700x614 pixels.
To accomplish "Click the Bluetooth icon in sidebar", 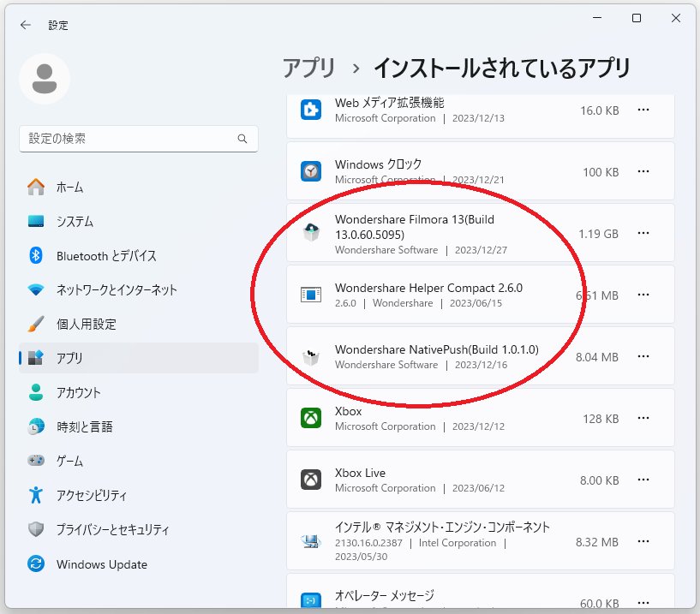I will click(x=36, y=256).
